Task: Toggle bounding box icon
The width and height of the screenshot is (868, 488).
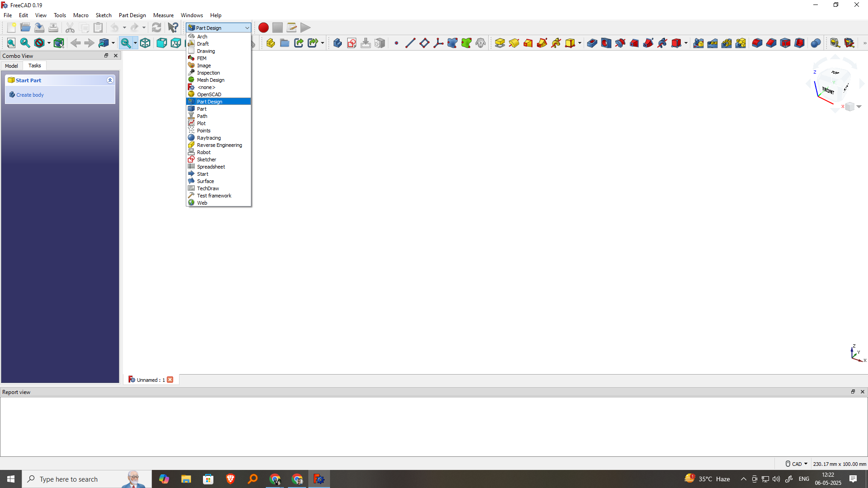Action: tap(59, 43)
